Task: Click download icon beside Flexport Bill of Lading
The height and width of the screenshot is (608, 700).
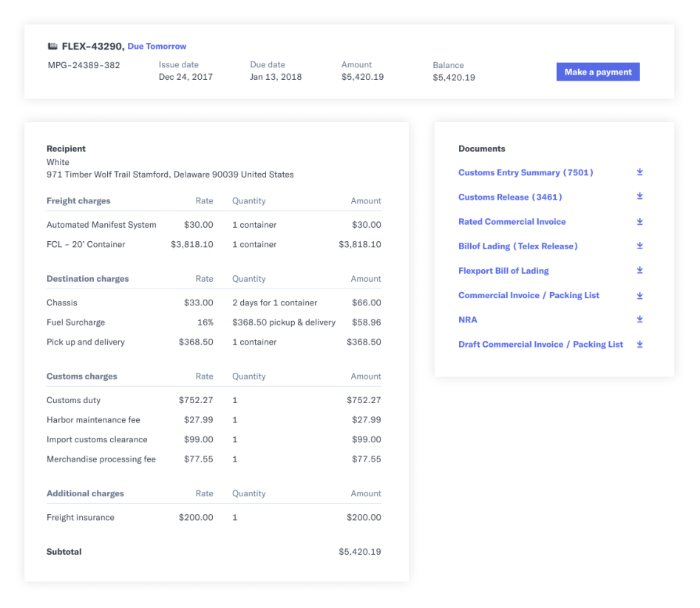Action: pyautogui.click(x=639, y=271)
